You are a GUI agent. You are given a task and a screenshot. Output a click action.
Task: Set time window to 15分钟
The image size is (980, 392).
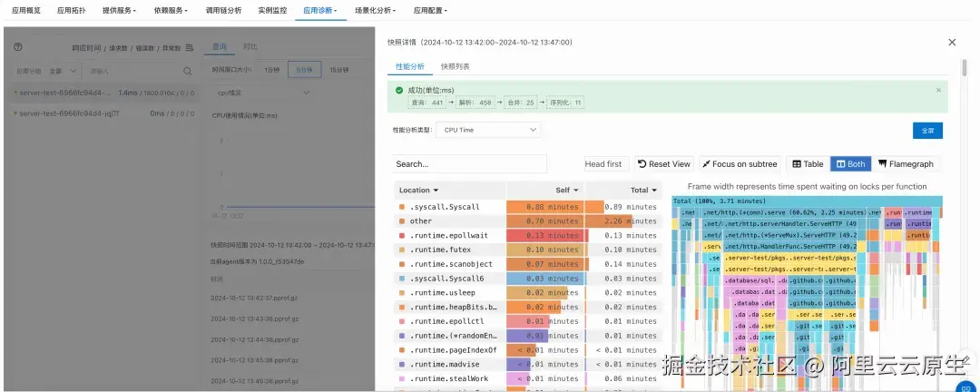(338, 70)
